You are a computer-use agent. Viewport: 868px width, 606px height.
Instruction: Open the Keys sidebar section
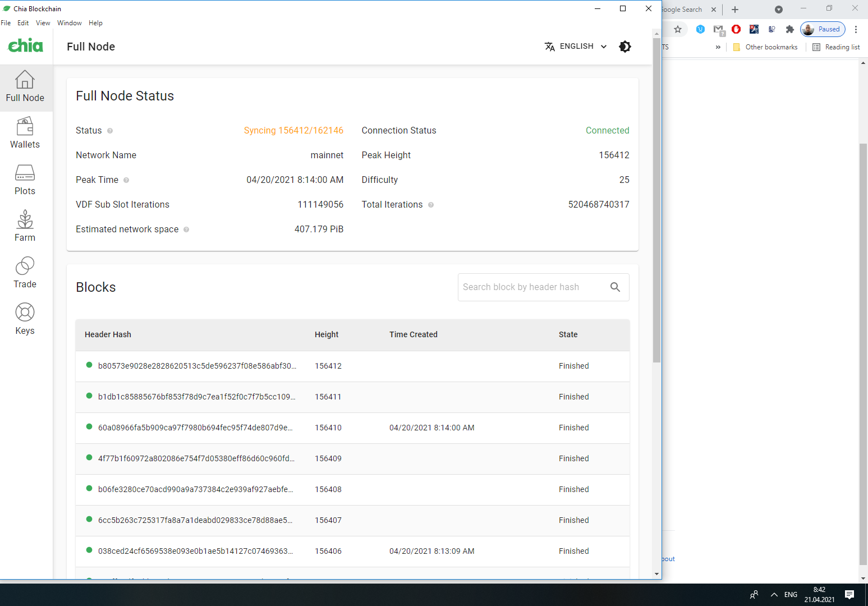coord(25,320)
